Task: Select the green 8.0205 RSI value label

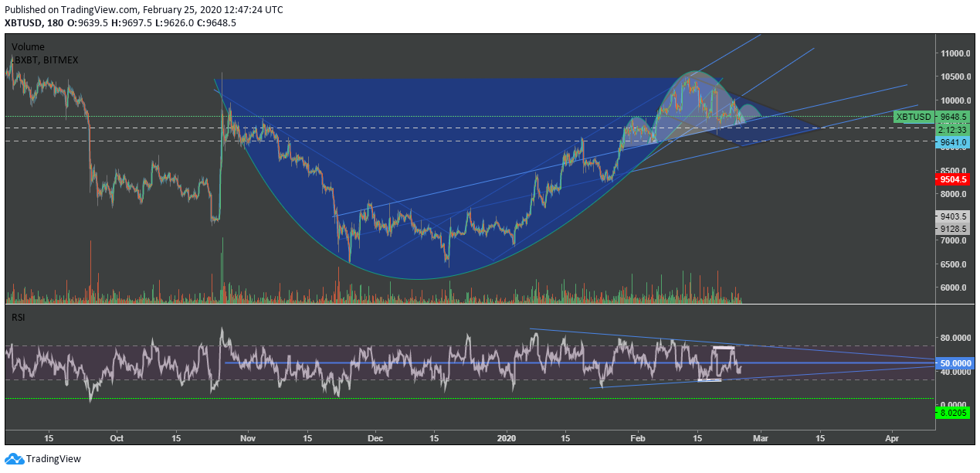Action: click(x=952, y=413)
